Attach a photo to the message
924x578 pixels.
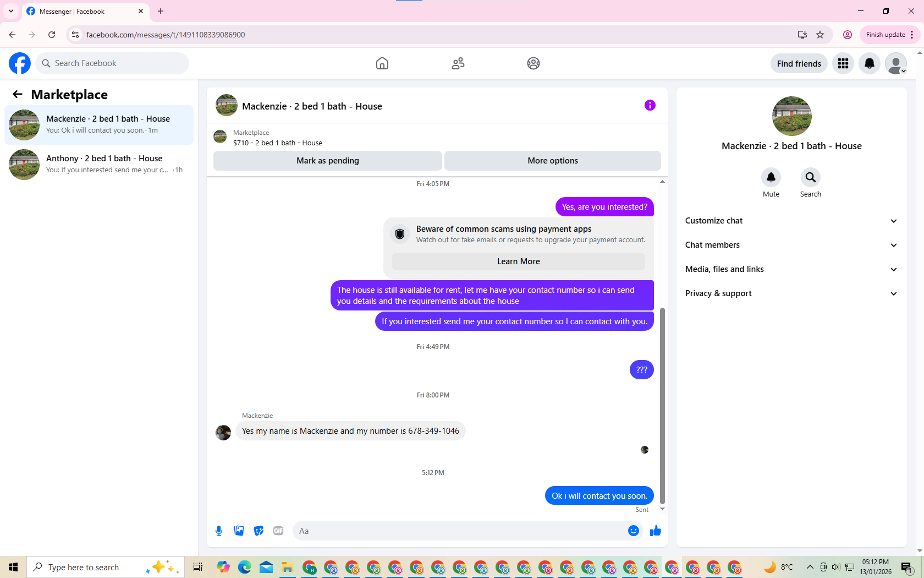pos(239,531)
